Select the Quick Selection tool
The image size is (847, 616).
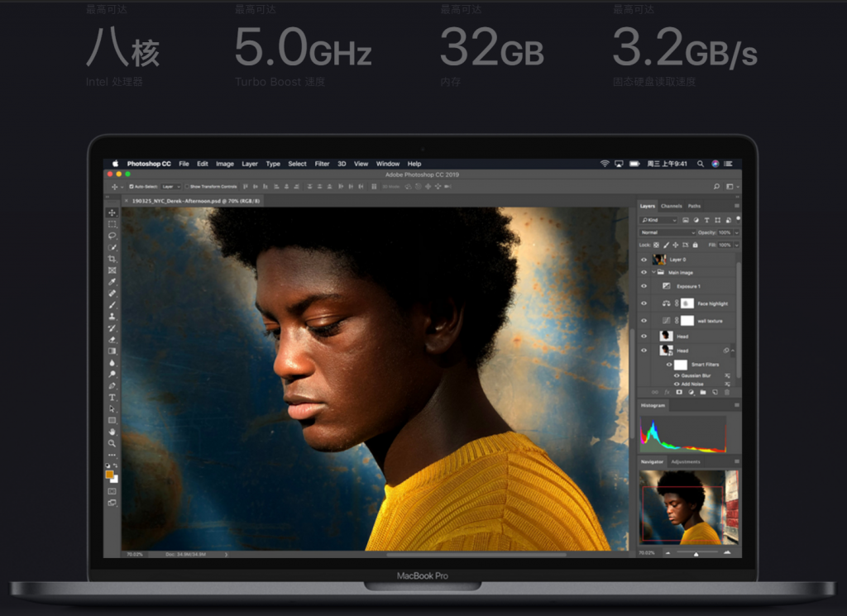click(112, 247)
